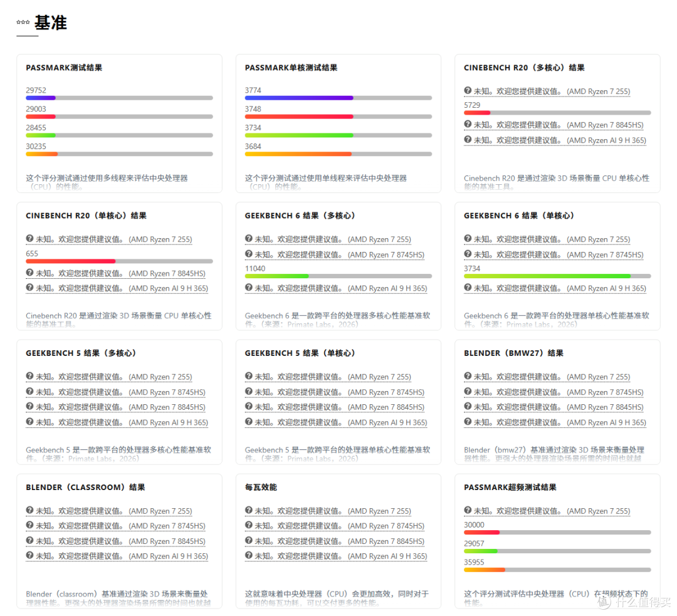Click question icon for Ryzen 7 8845HS in Cinebench R20 多核心

[468, 124]
